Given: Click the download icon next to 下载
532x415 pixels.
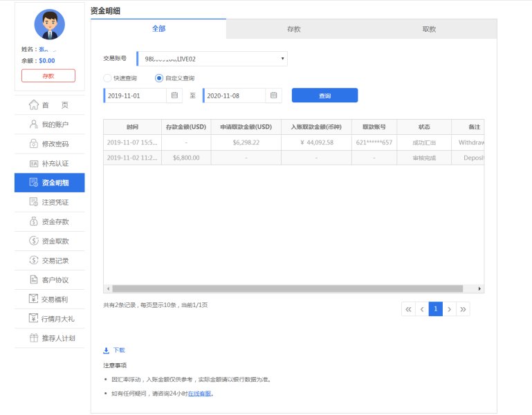Looking at the screenshot, I should pyautogui.click(x=107, y=351).
